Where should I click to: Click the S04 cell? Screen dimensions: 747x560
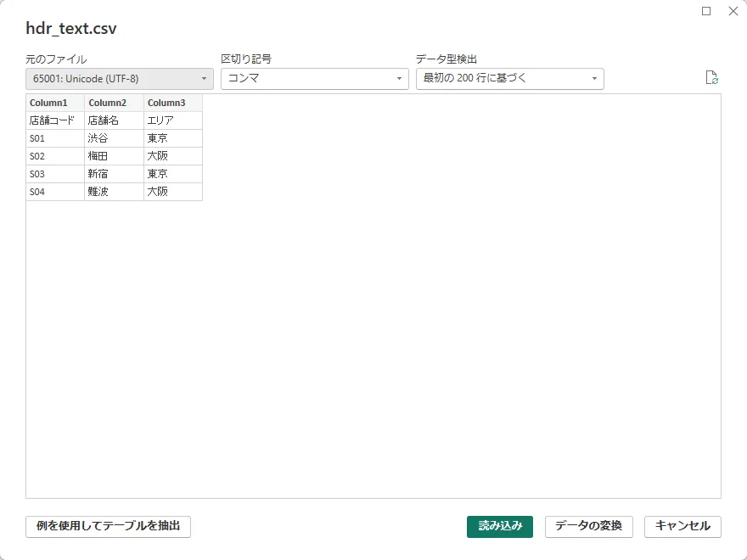tap(55, 192)
